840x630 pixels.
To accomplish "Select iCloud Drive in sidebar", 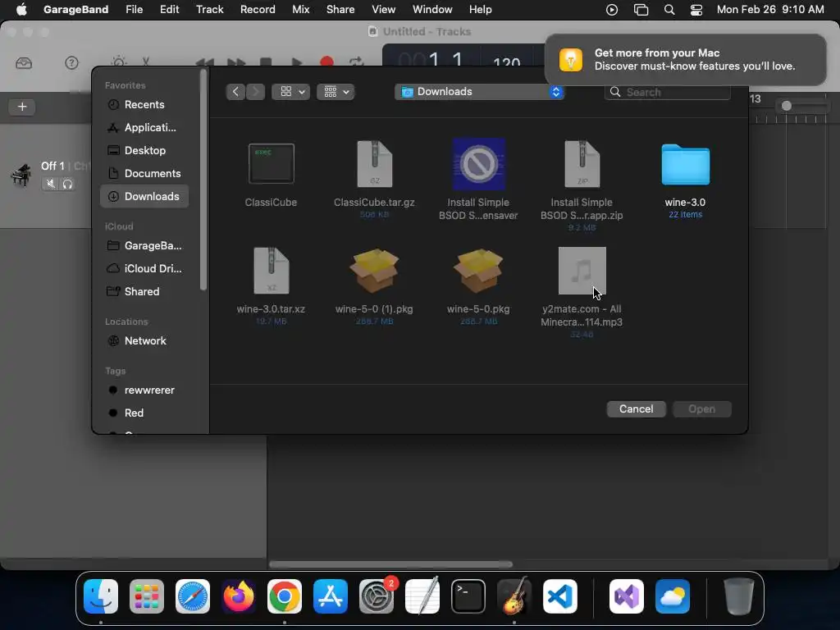I will (x=144, y=268).
